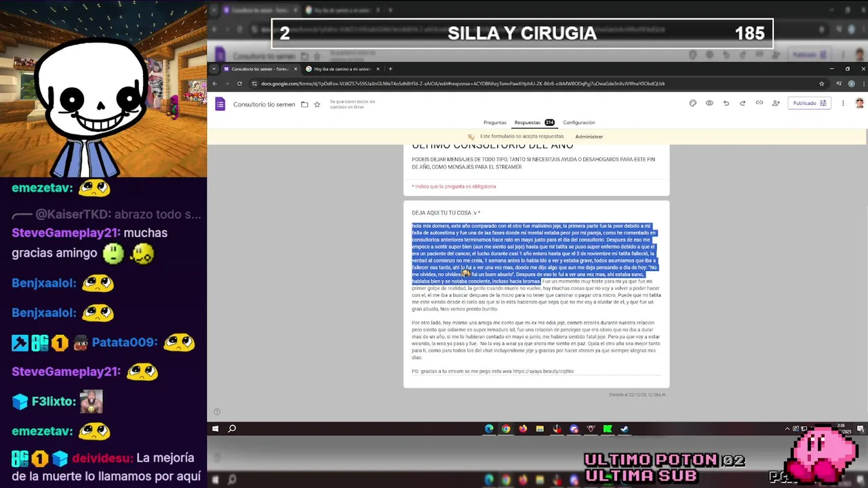View site information icon in address bar

click(x=254, y=83)
